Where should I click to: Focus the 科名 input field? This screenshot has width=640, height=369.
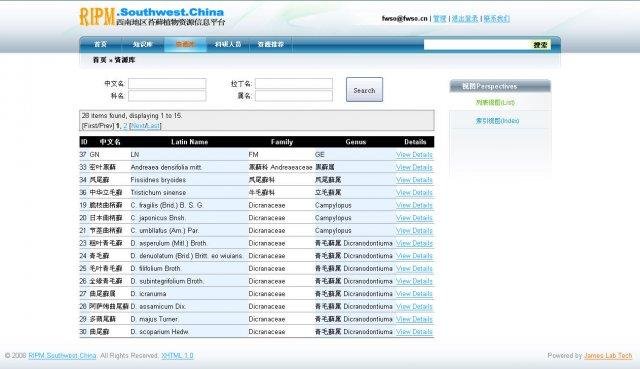click(x=167, y=96)
